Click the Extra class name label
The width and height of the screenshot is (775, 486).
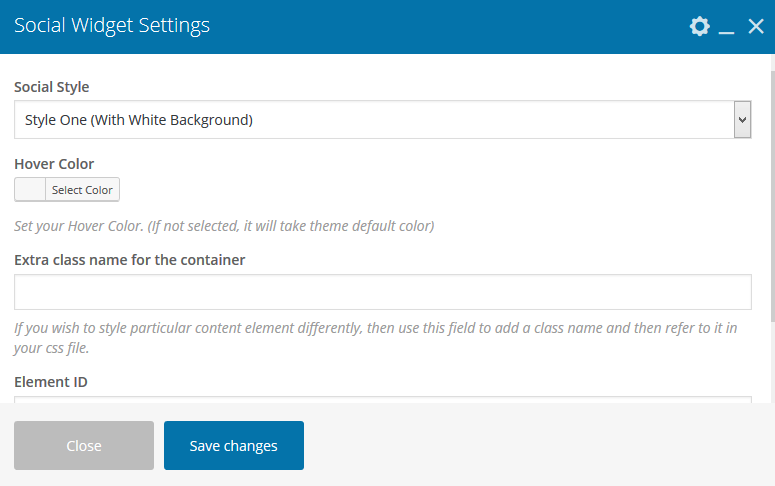coord(130,260)
